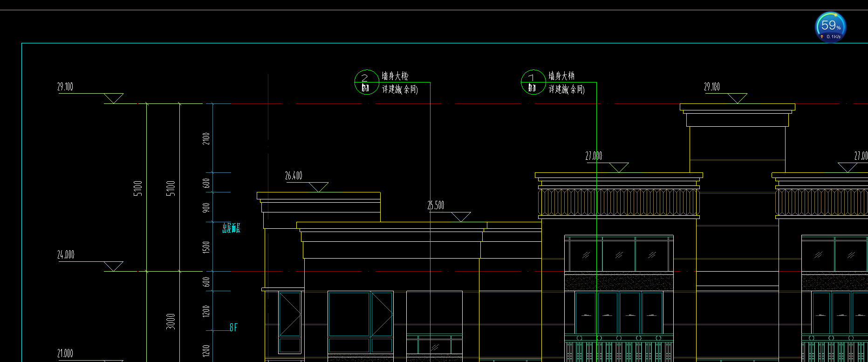868x362 pixels.
Task: Click the elevation triangle marker under 26.400
Action: click(x=318, y=187)
